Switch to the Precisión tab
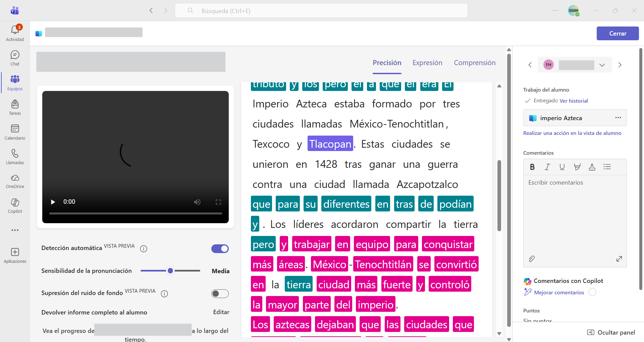Screen dimensions: 644x342 [387, 63]
